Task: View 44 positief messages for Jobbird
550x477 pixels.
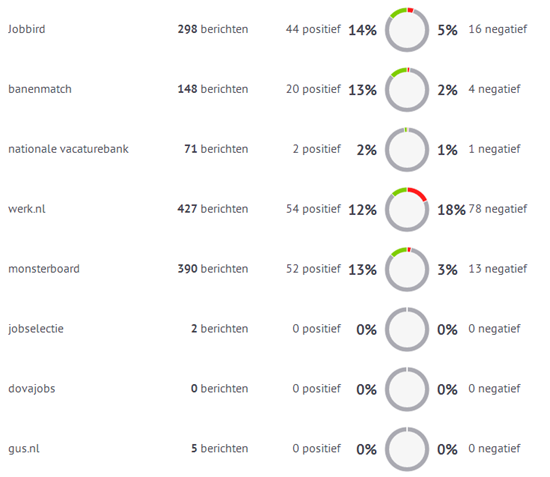Action: pyautogui.click(x=313, y=29)
